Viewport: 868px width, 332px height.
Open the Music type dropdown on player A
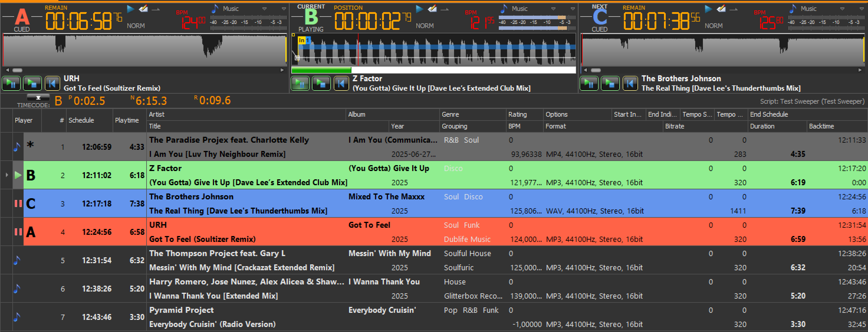click(264, 9)
